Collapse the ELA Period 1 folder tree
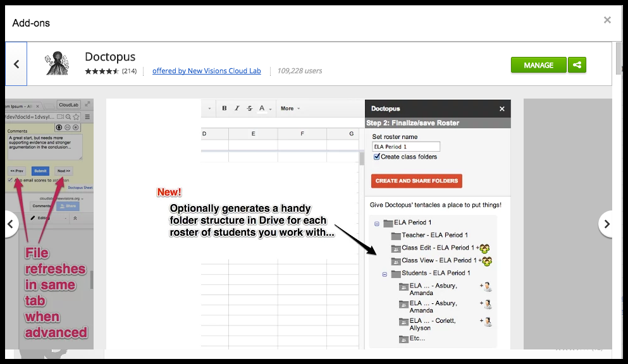Screen dimensions: 628x364 pyautogui.click(x=376, y=224)
